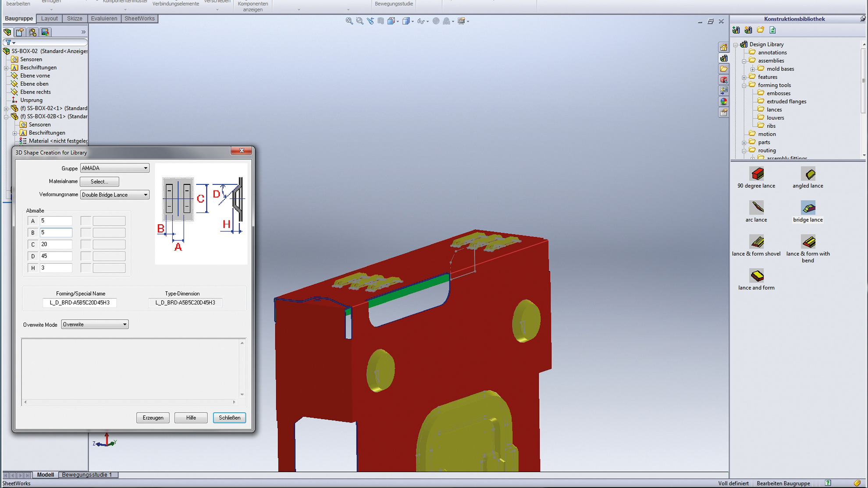
Task: Open the View Orientation cube icon
Action: tap(390, 21)
